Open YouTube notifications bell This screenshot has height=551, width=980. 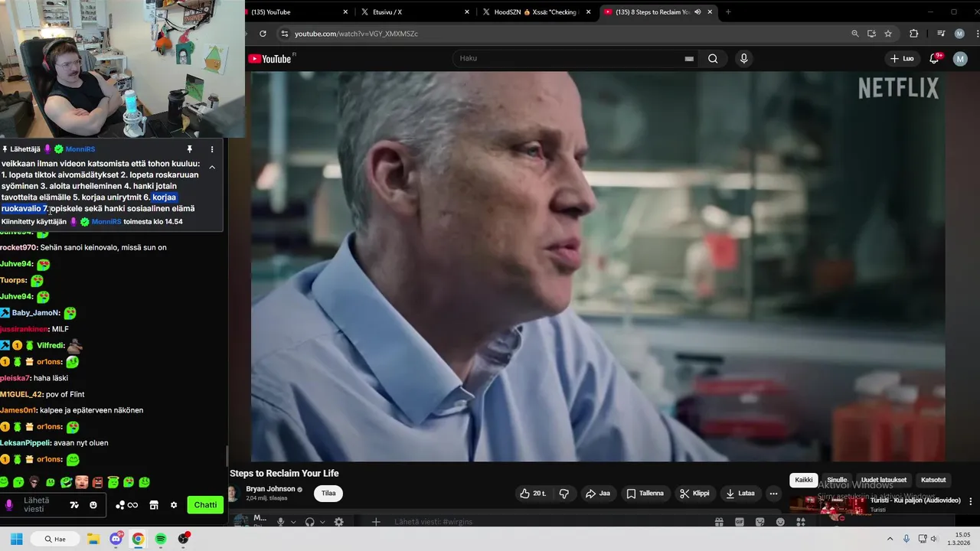point(934,58)
